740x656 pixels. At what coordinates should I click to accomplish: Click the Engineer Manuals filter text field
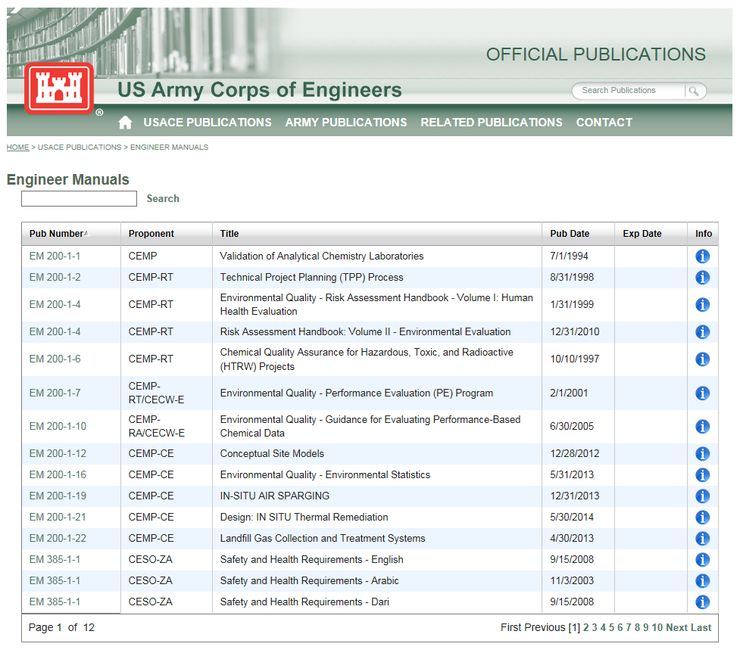coord(79,199)
